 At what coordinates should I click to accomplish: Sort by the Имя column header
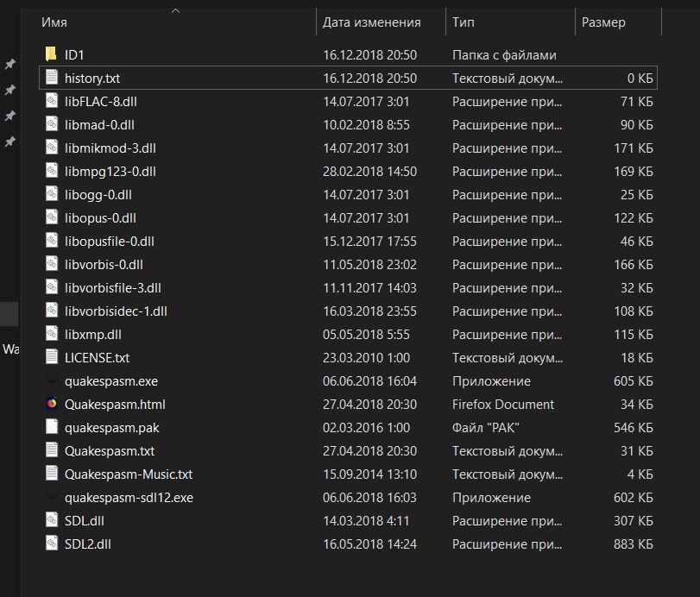tap(54, 22)
